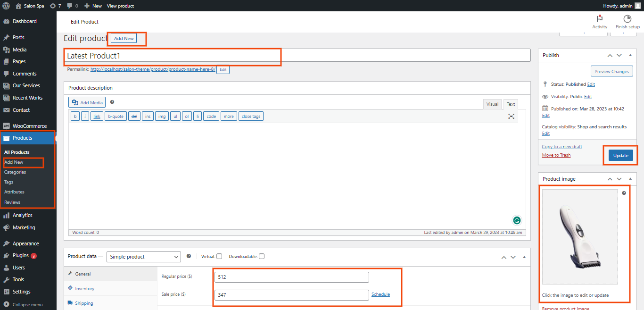644x310 pixels.
Task: Click the Product image help icon
Action: point(624,193)
